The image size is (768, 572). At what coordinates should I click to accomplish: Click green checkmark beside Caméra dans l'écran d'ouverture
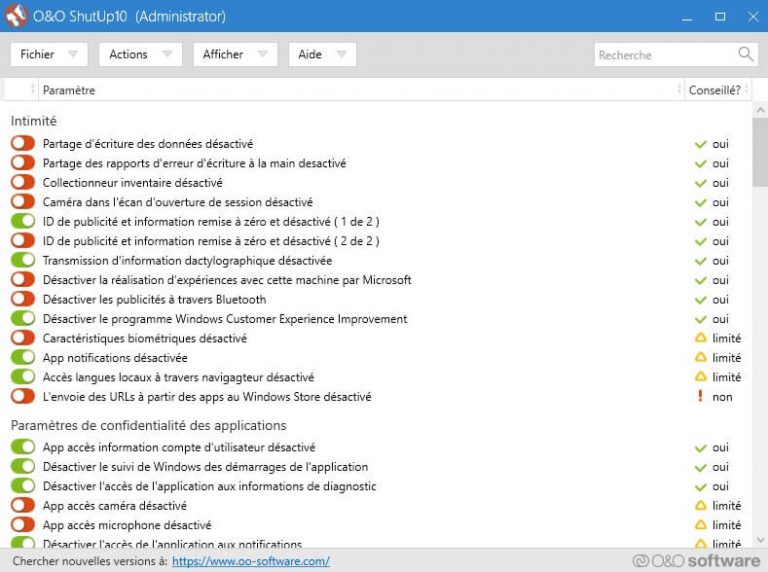pyautogui.click(x=700, y=203)
